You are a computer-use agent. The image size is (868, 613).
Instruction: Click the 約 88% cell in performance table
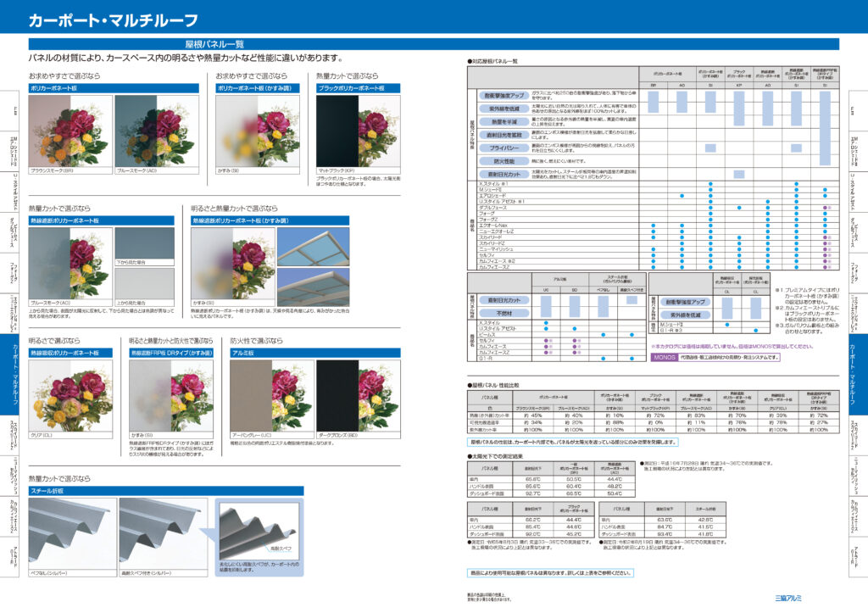[x=615, y=422]
